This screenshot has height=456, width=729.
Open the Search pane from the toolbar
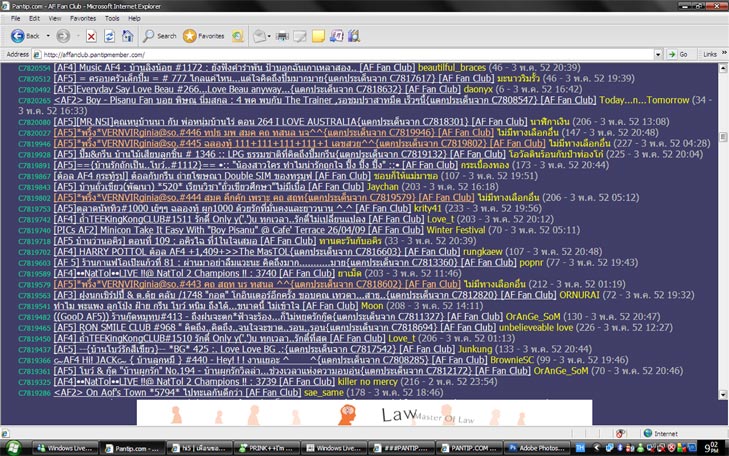tap(160, 36)
